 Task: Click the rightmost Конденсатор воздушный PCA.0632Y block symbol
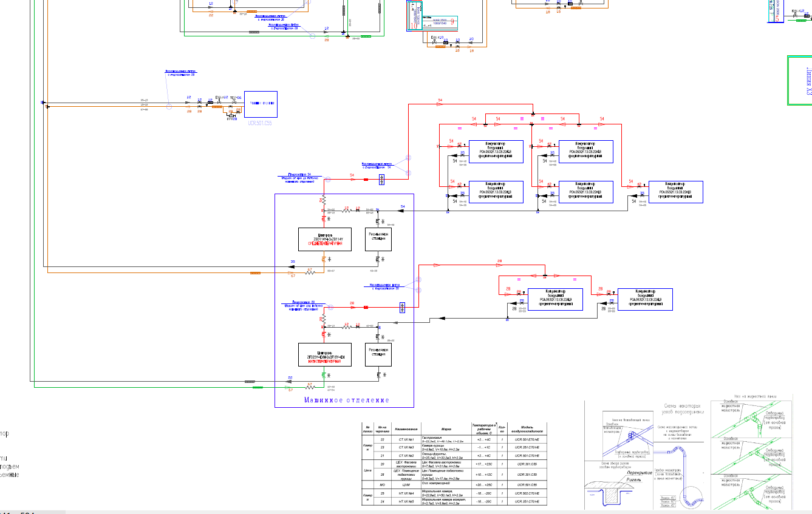pyautogui.click(x=675, y=192)
